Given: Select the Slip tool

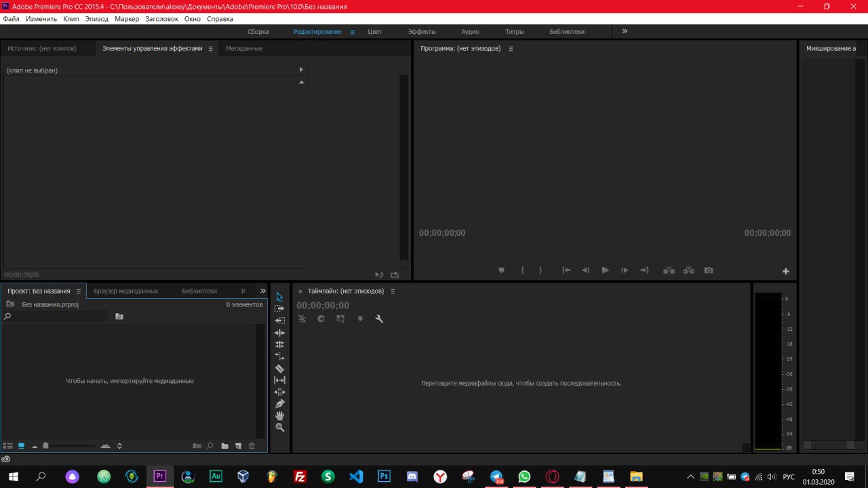Looking at the screenshot, I should [x=279, y=380].
